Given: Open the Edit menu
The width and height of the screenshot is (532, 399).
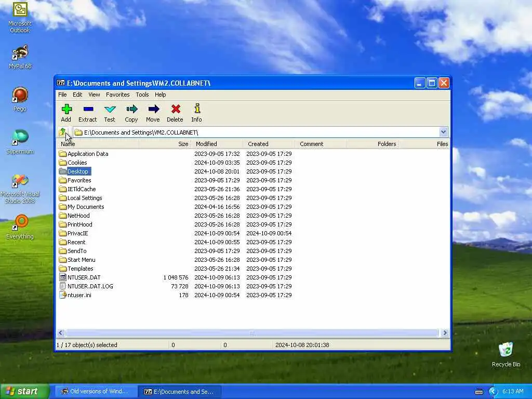Looking at the screenshot, I should (x=77, y=95).
